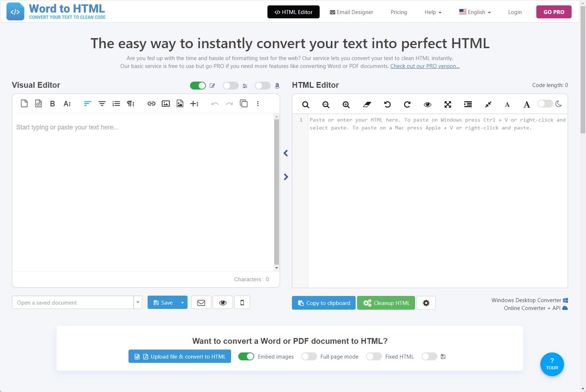Viewport: 586px width, 392px height.
Task: Click the image file icon
Action: [x=180, y=104]
